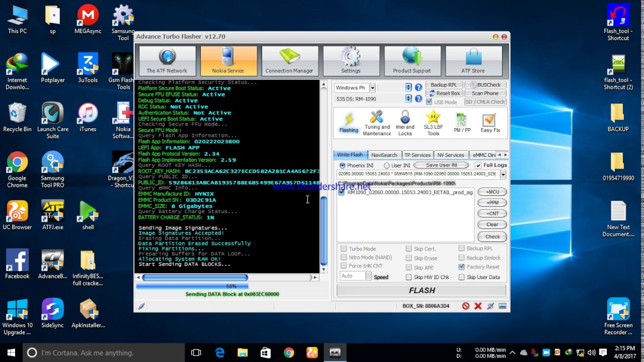Viewport: 644px width, 362px height.
Task: Click the Scan Phone button
Action: click(x=485, y=94)
